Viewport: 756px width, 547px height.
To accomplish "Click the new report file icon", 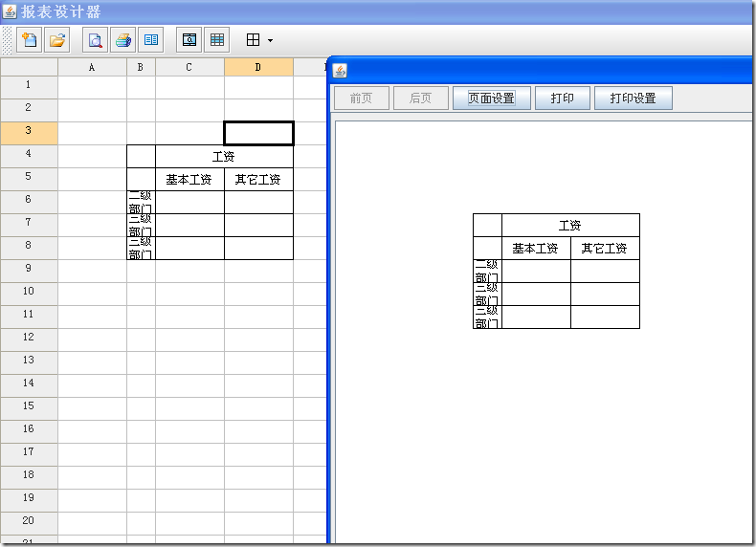I will point(30,40).
